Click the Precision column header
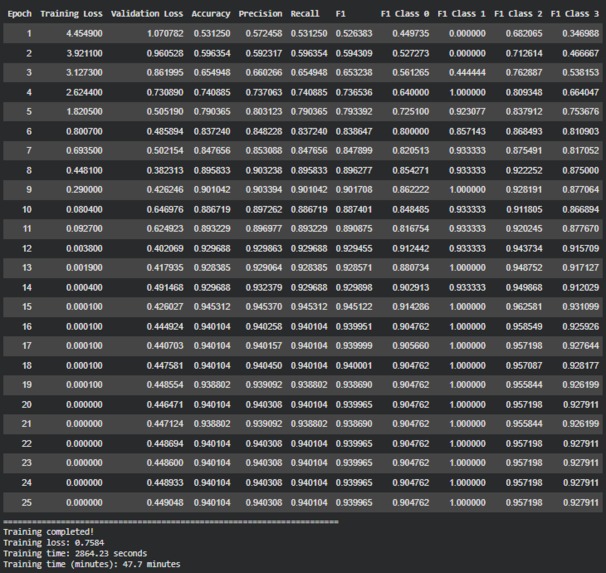 pos(260,14)
